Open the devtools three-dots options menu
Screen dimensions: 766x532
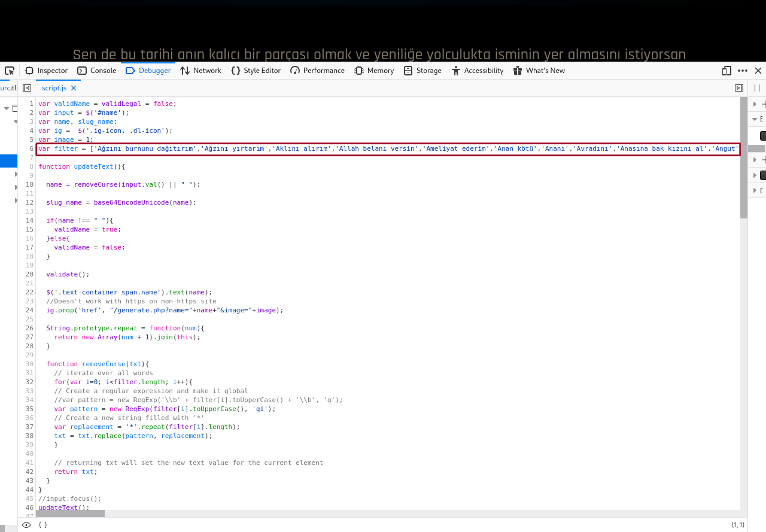coord(743,71)
